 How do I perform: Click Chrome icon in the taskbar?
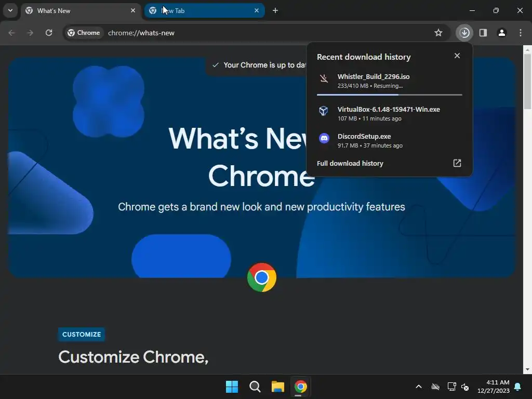pos(300,387)
